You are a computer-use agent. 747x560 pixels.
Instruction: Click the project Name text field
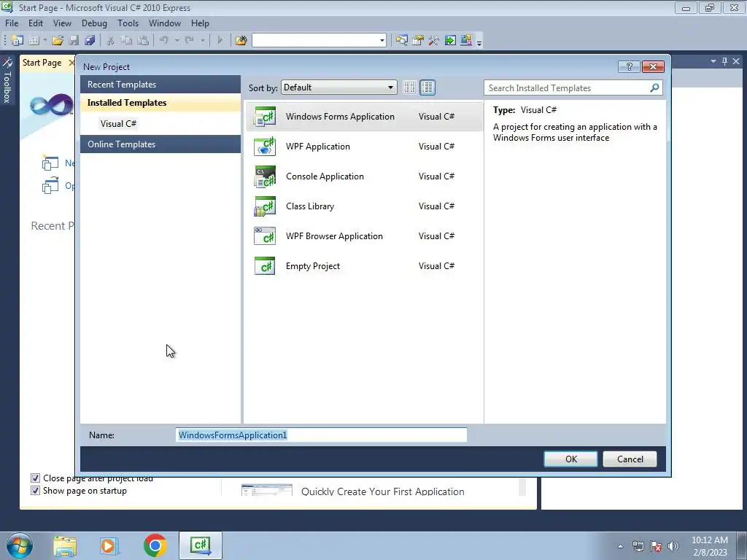tap(321, 435)
